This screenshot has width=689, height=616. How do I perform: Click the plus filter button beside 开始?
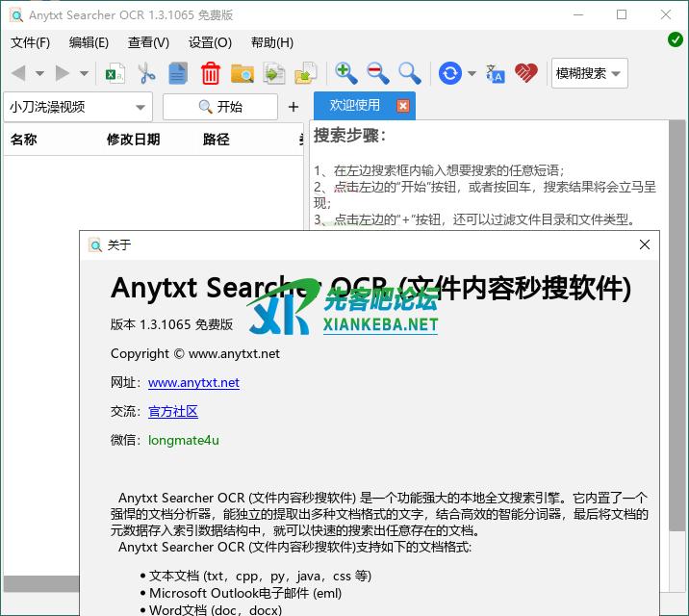[x=293, y=107]
